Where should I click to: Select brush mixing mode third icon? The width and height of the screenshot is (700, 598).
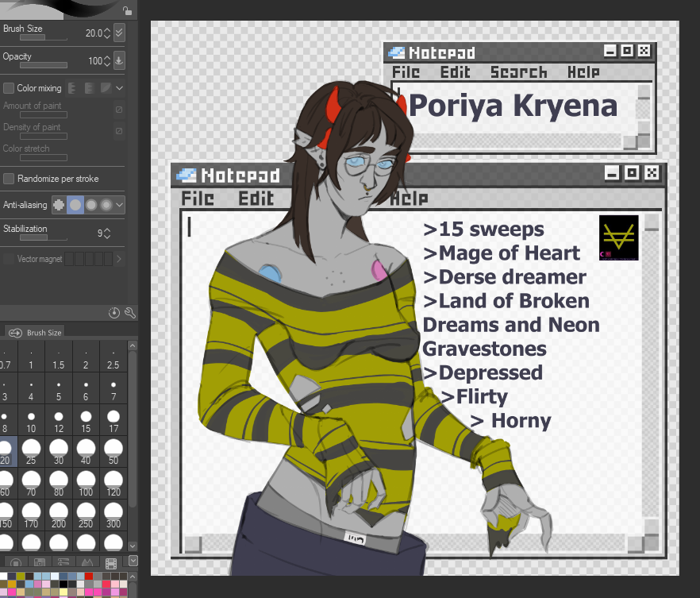point(106,88)
